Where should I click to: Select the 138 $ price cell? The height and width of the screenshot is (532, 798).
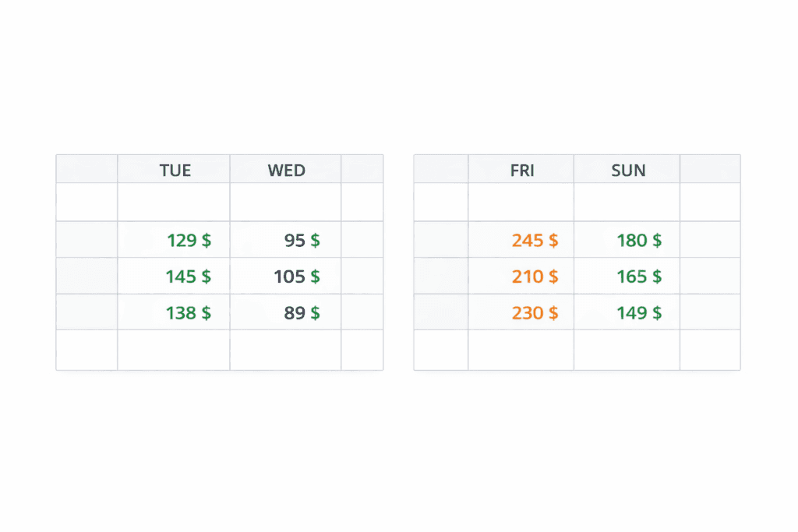188,313
